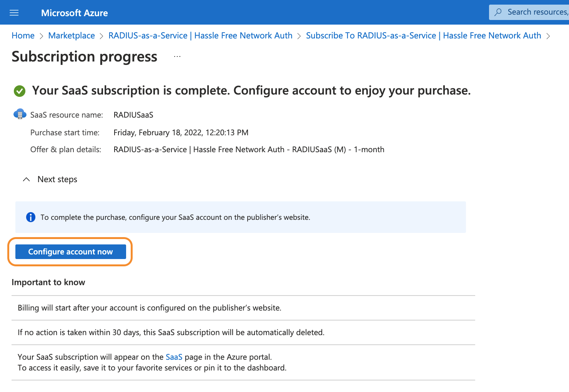Screen dimensions: 569x392
Task: Open Subscribe To RADIUS-as-a-Service breadcrumb
Action: [423, 36]
